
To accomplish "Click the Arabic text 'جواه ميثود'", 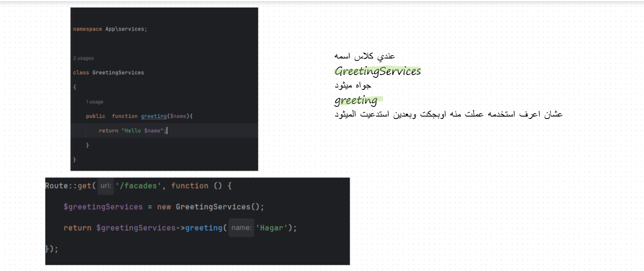I will pos(352,85).
